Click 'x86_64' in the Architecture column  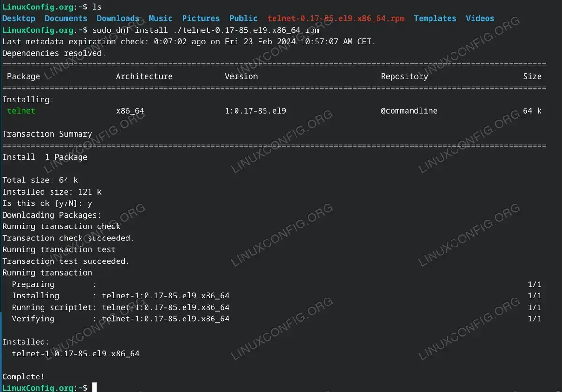tap(130, 111)
